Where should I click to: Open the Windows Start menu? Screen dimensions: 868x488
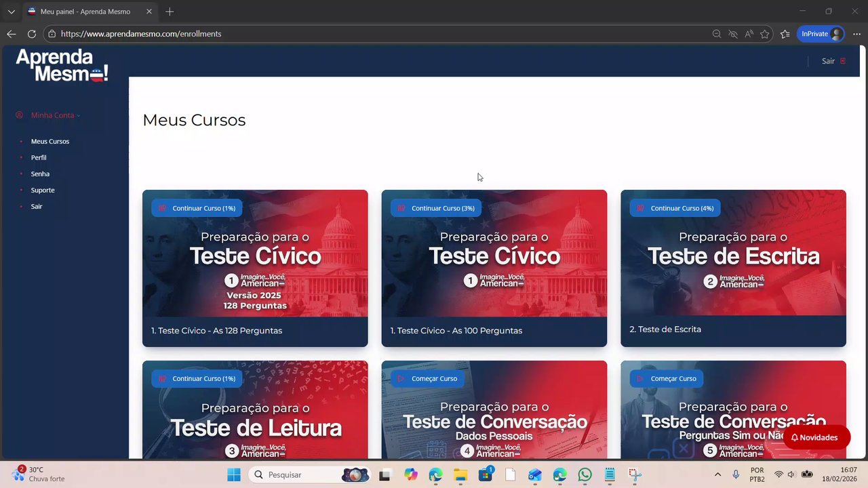click(234, 474)
